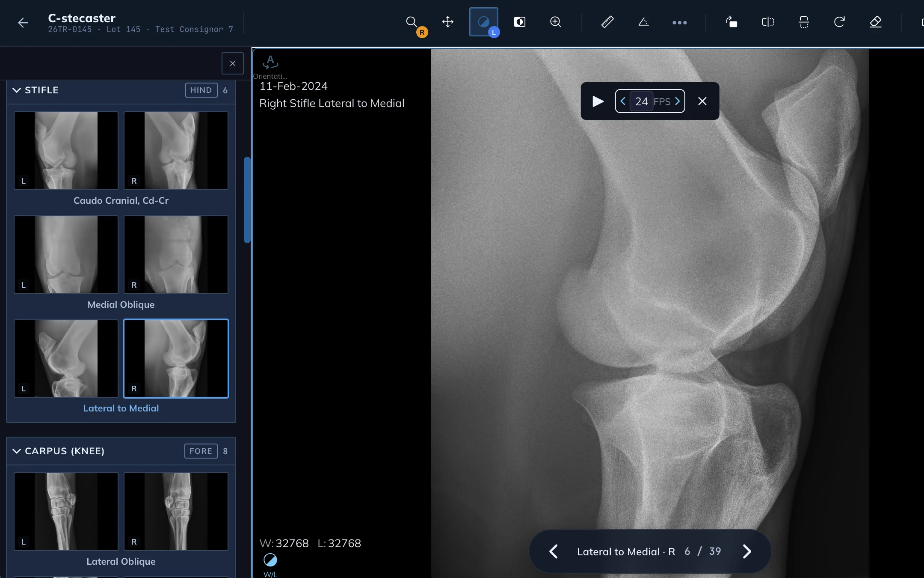Close the cine playback control
The width and height of the screenshot is (924, 578).
(x=702, y=101)
